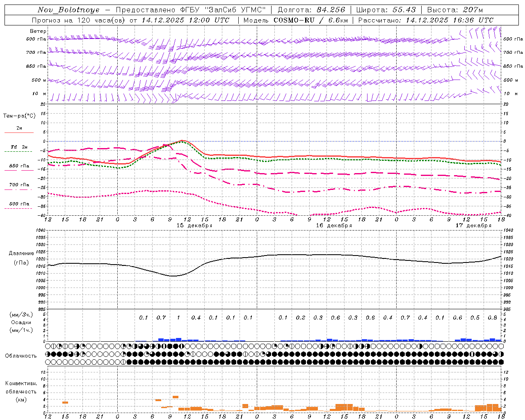Screen dimensions: 525x420
Task: Click the Давление pressure panel label
Action: tap(21, 253)
